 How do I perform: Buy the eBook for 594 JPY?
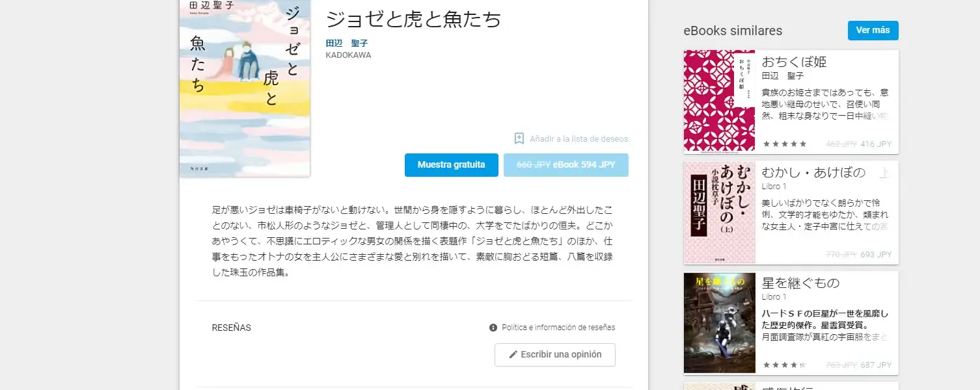(x=566, y=165)
